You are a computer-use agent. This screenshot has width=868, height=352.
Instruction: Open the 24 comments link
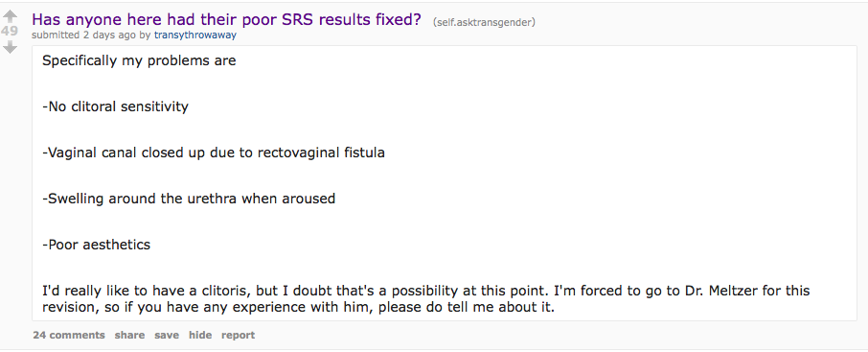coord(69,335)
